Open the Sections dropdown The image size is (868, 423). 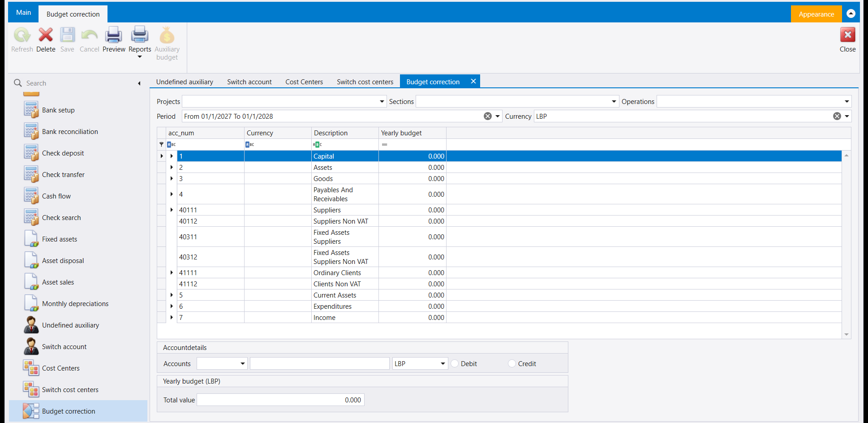614,102
